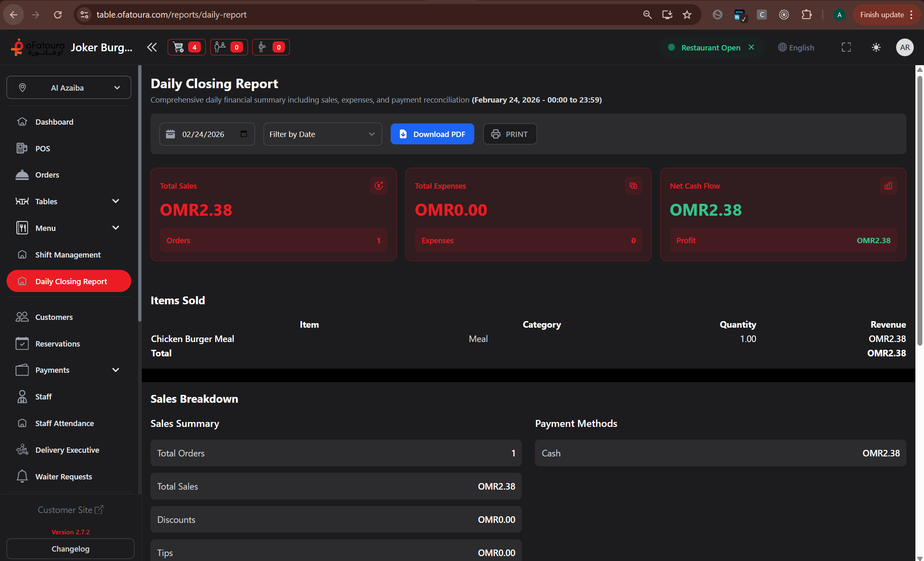Click the Total Sales card icon
This screenshot has height=561, width=924.
tap(378, 186)
